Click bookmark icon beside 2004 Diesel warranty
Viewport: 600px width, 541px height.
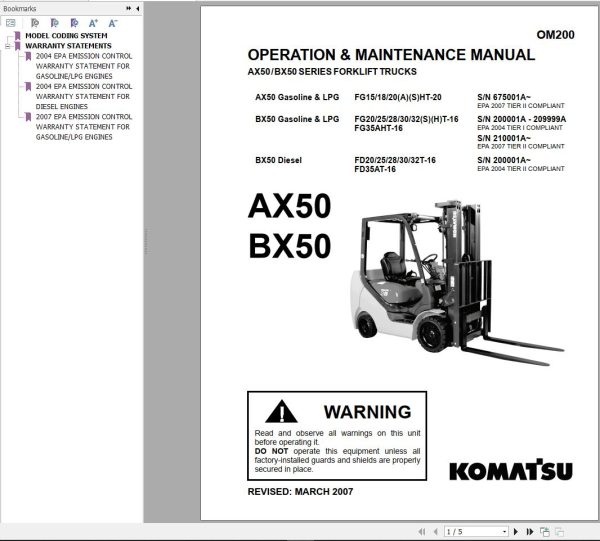(28, 86)
